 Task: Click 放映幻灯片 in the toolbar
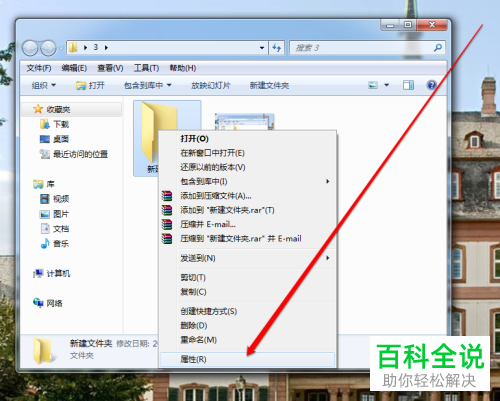[211, 86]
